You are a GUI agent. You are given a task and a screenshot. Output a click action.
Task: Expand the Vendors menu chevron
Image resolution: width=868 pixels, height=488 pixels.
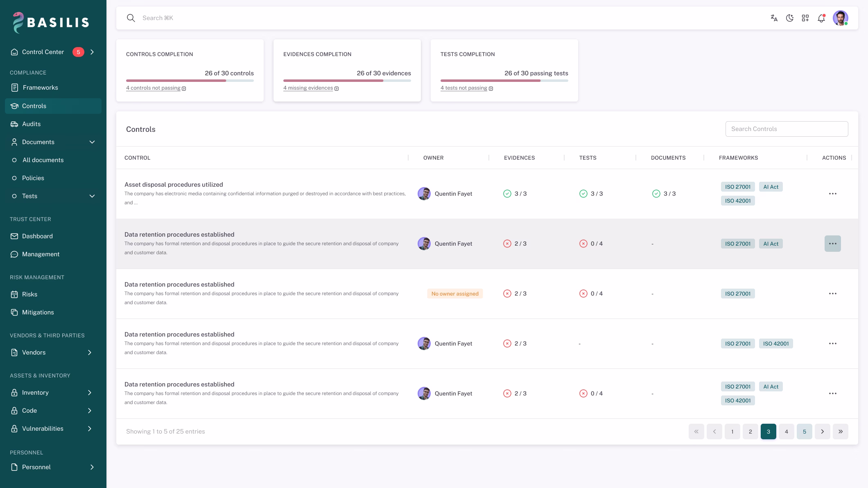pyautogui.click(x=90, y=352)
